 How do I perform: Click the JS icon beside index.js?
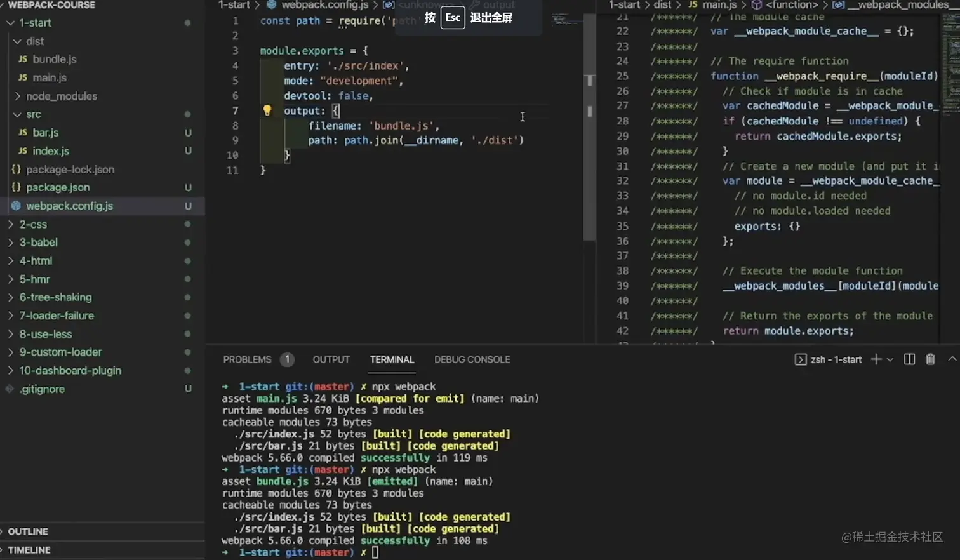tap(23, 151)
